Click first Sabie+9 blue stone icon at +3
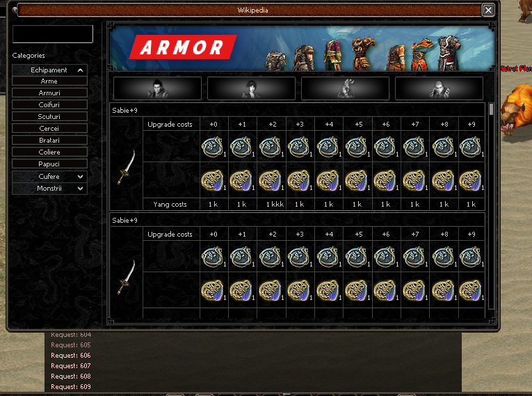Viewport: 532px width, 396px height. (x=299, y=147)
